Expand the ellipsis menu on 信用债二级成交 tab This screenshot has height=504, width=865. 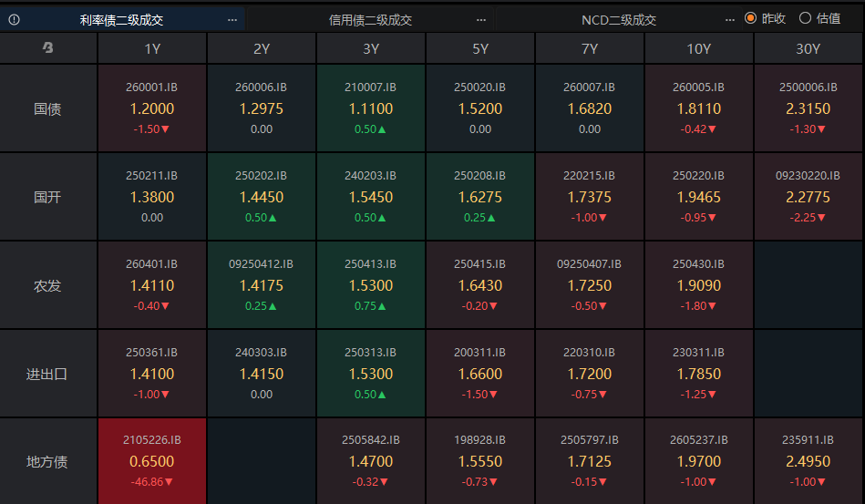tap(481, 19)
